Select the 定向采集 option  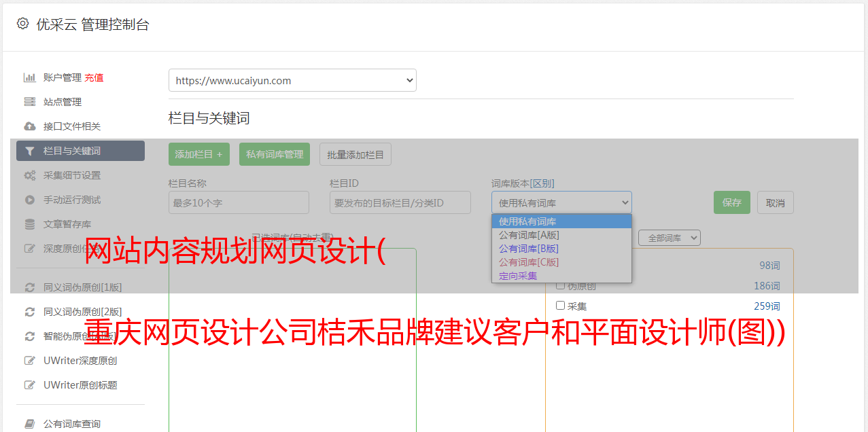coord(561,276)
